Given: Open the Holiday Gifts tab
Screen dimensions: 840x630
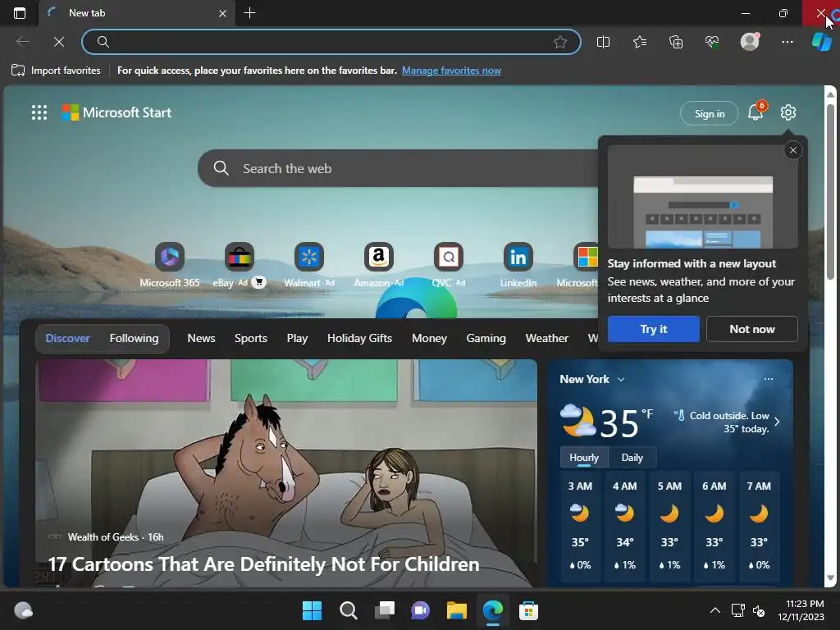Looking at the screenshot, I should click(359, 338).
